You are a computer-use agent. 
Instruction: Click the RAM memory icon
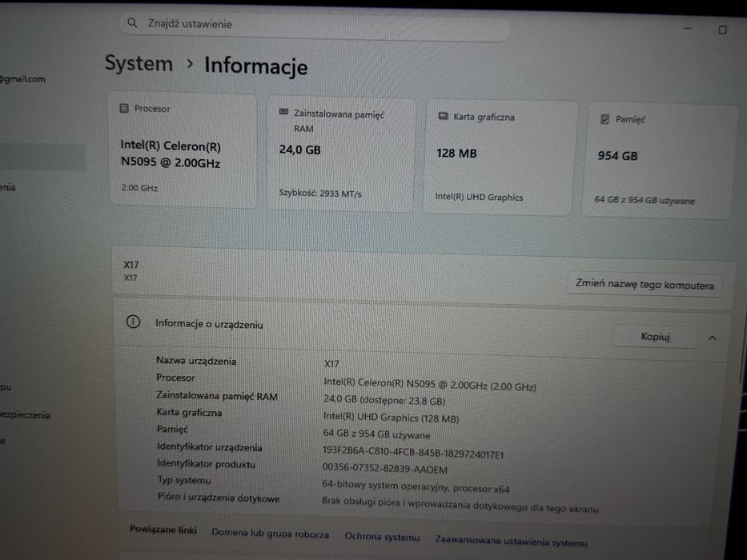(x=283, y=112)
